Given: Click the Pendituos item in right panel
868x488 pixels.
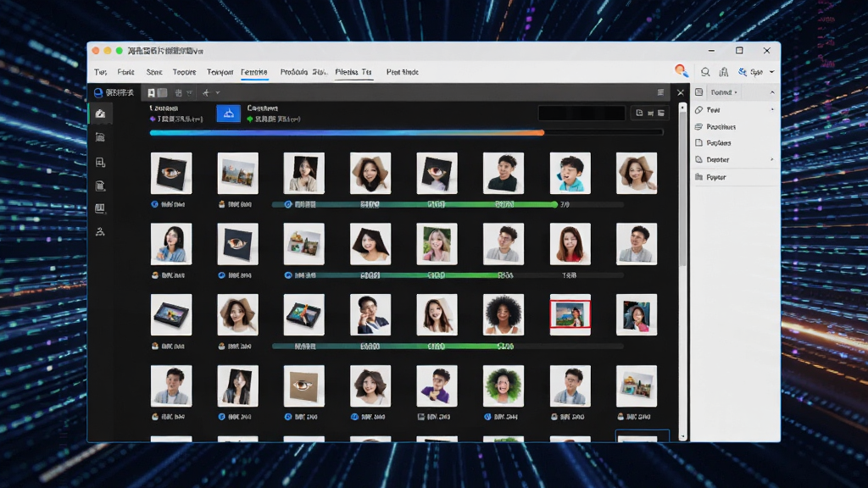Looking at the screenshot, I should 721,127.
